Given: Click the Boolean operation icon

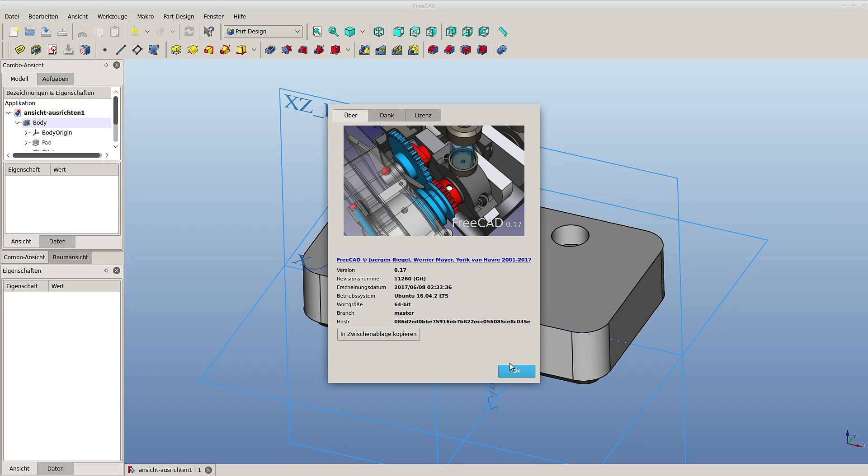Looking at the screenshot, I should (501, 50).
